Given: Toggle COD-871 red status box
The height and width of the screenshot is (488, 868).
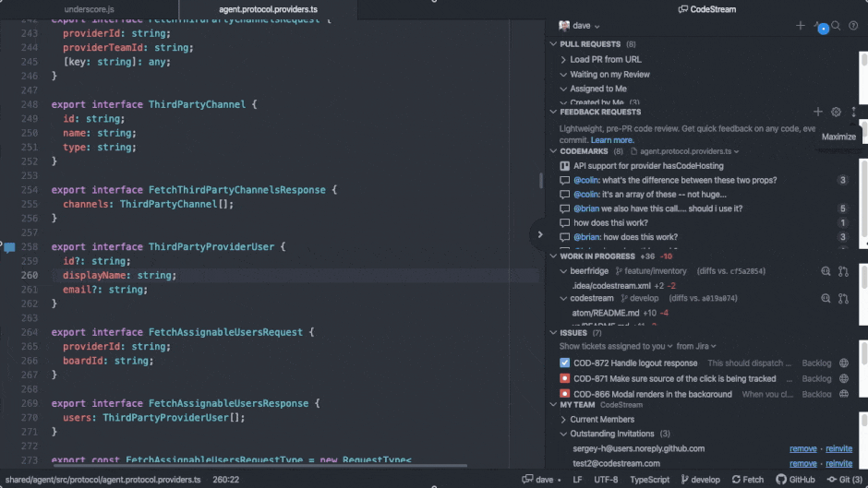Looking at the screenshot, I should [564, 378].
